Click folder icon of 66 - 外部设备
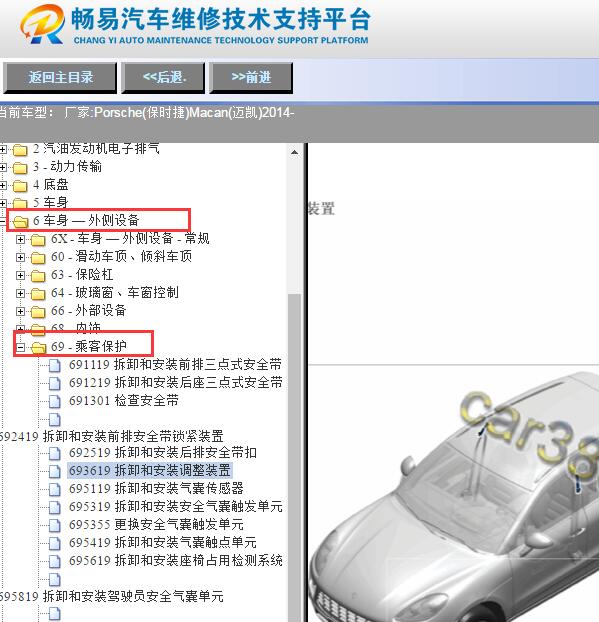This screenshot has height=622, width=599. (38, 312)
